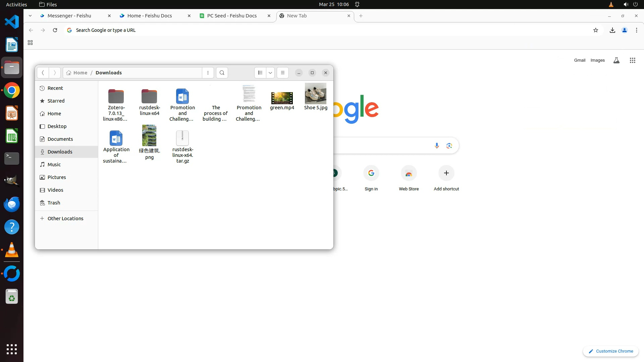The width and height of the screenshot is (644, 362).
Task: Switch to the PC Seed - Feishu Docs tab
Action: (231, 16)
